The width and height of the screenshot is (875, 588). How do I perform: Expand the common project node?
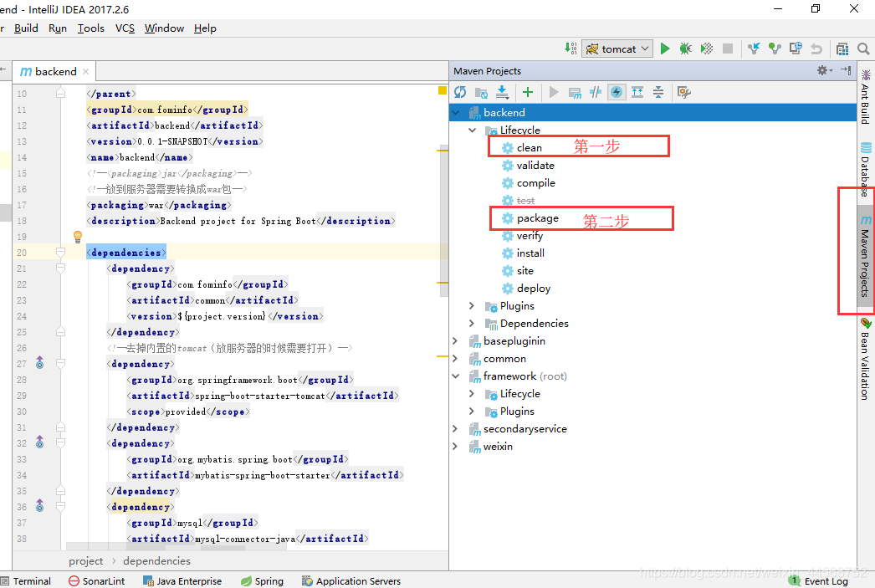tap(456, 359)
